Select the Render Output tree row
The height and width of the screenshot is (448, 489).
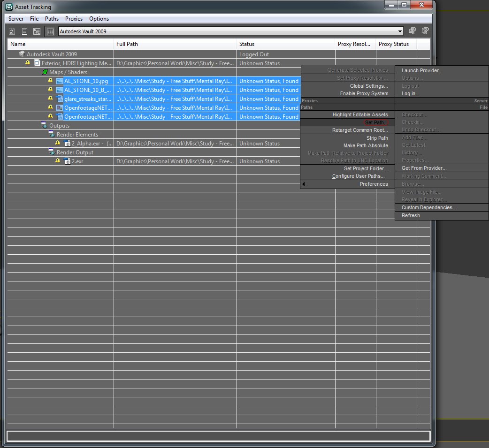75,152
